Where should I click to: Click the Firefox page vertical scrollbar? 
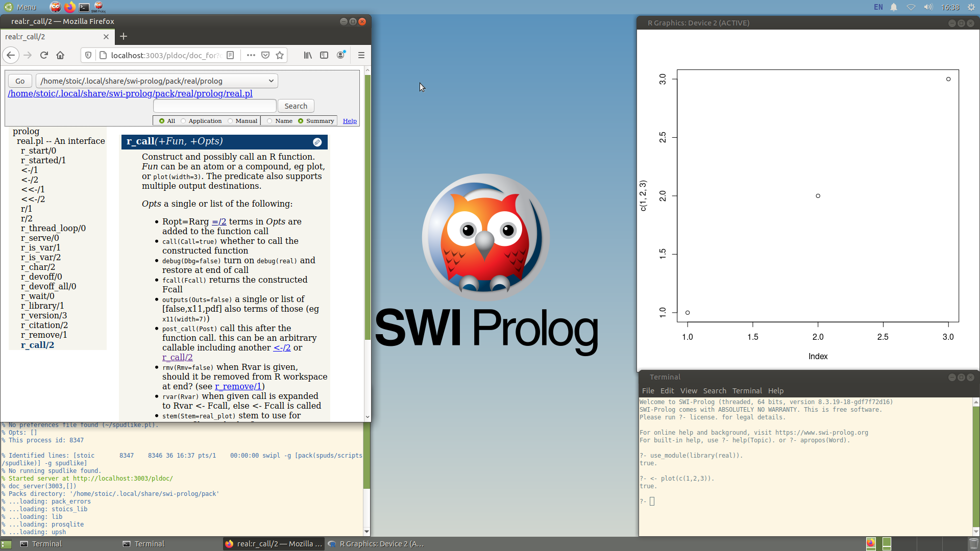pyautogui.click(x=367, y=207)
